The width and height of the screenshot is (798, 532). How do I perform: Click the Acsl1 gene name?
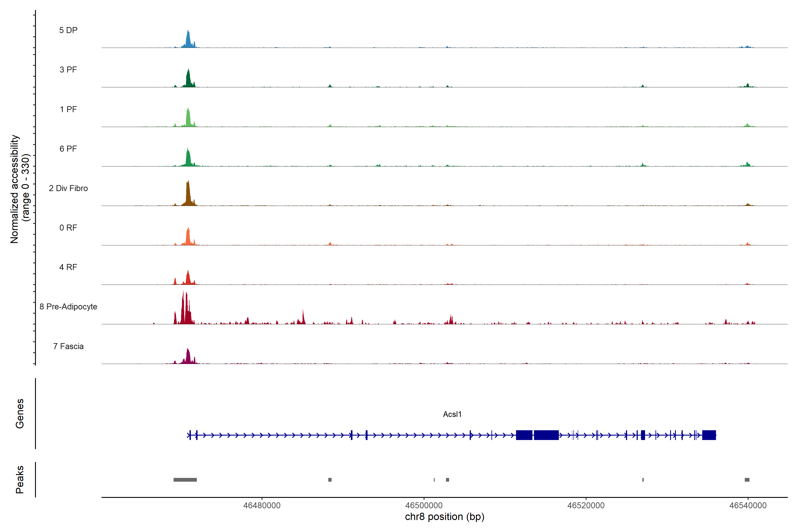452,414
